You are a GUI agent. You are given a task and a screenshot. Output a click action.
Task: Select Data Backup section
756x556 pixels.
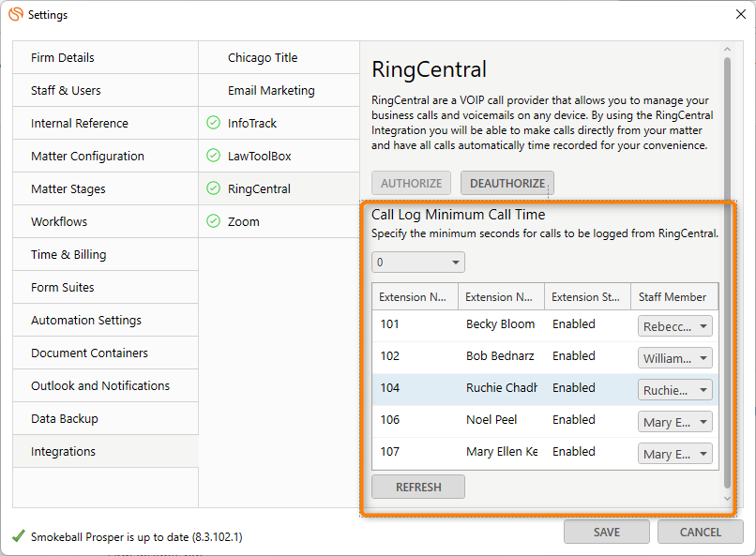click(x=106, y=418)
